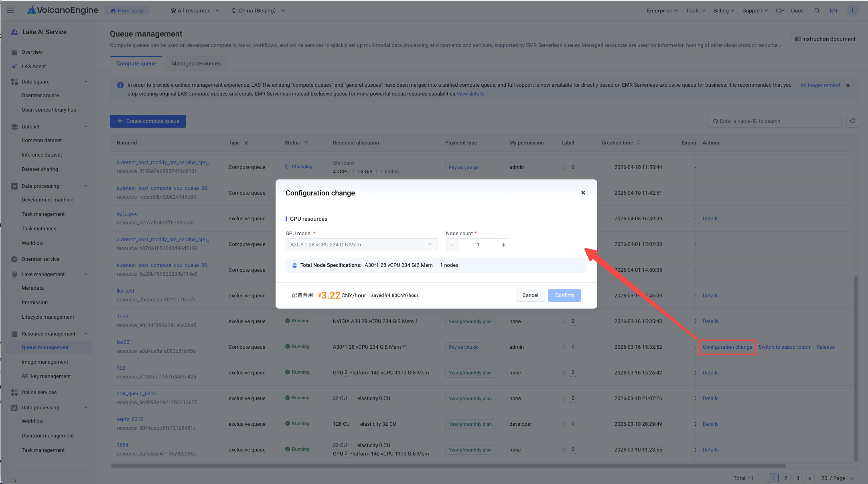Click the search field Enter a name/ID
868x484 pixels.
tap(774, 121)
